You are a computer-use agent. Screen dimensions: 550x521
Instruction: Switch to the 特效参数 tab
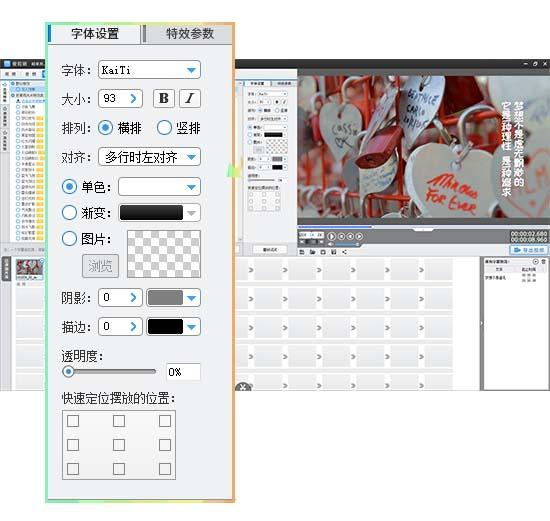[x=189, y=34]
